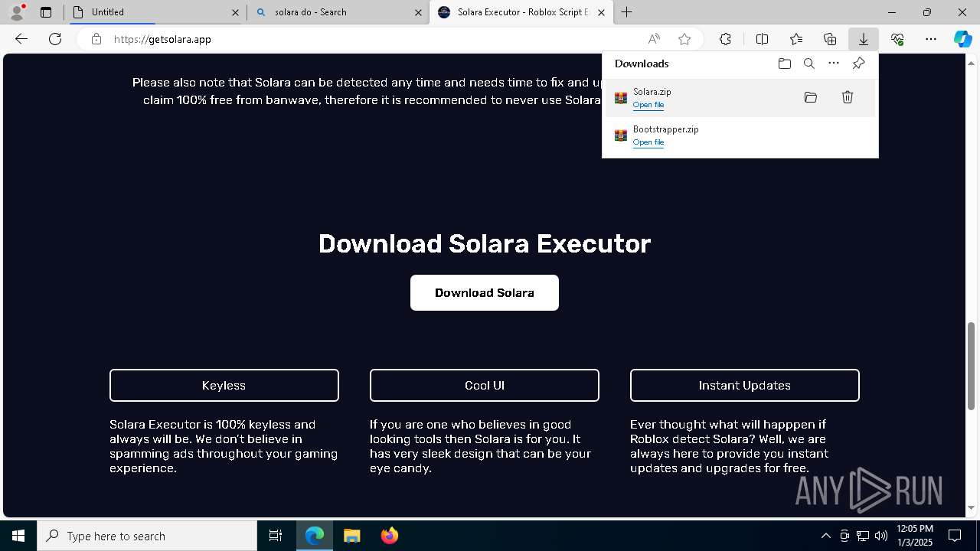Delete Solara.zip download entry
The height and width of the screenshot is (551, 980).
pyautogui.click(x=848, y=97)
